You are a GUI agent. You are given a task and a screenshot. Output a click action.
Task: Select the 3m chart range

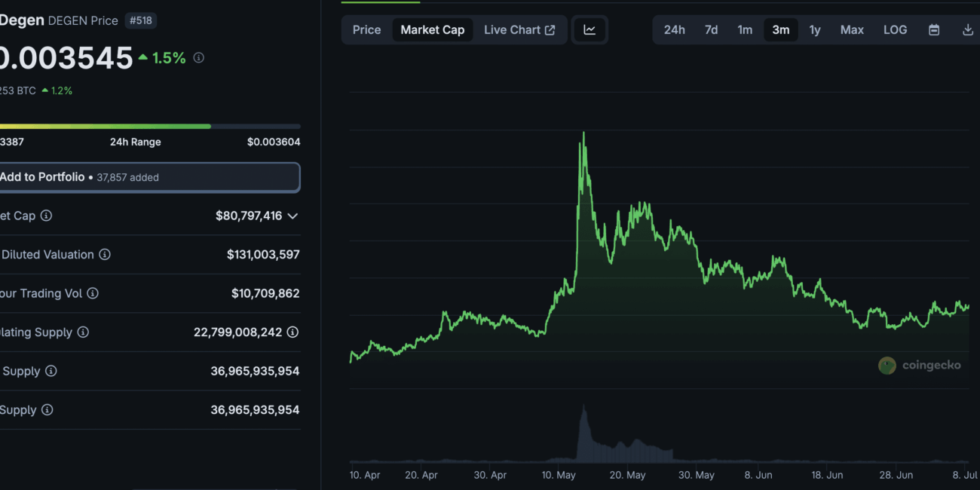click(781, 30)
